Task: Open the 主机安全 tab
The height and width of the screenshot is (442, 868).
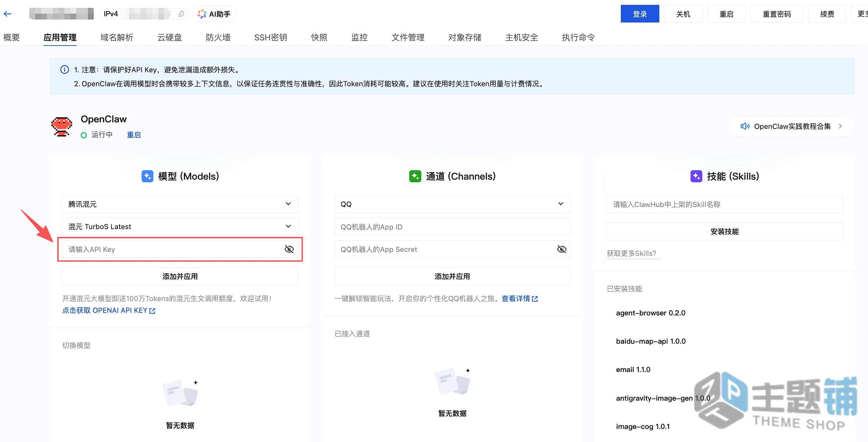Action: click(522, 37)
